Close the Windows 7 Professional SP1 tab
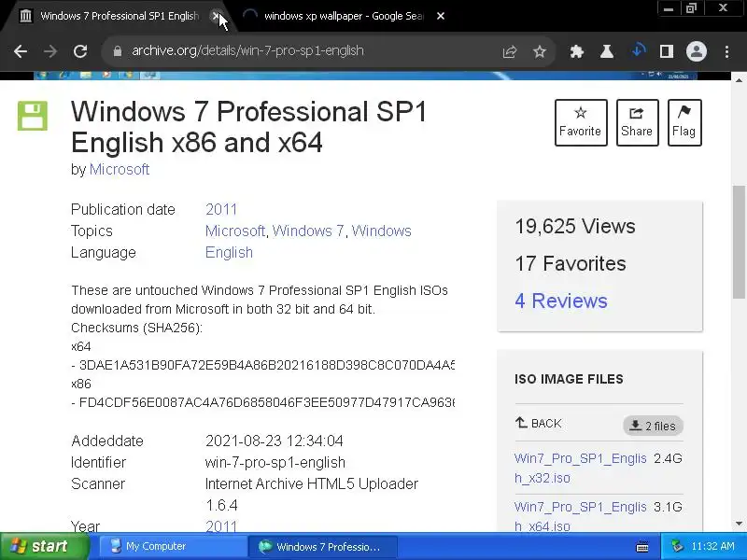This screenshot has width=747, height=560. point(217,16)
